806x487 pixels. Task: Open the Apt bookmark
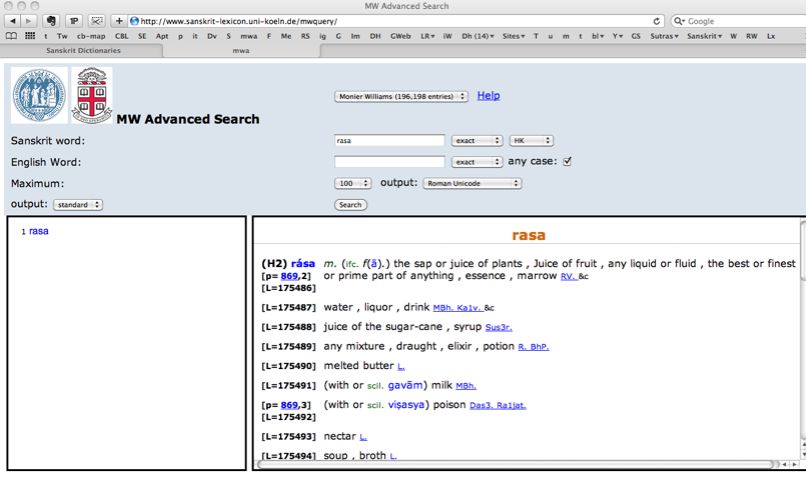162,36
